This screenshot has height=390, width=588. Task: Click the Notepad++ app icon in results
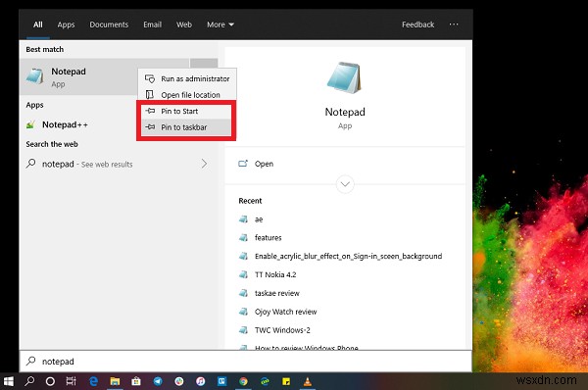pos(30,124)
